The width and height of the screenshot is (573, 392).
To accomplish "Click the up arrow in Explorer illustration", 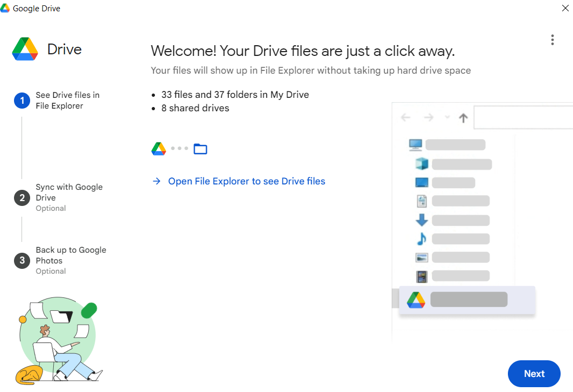I will coord(463,118).
